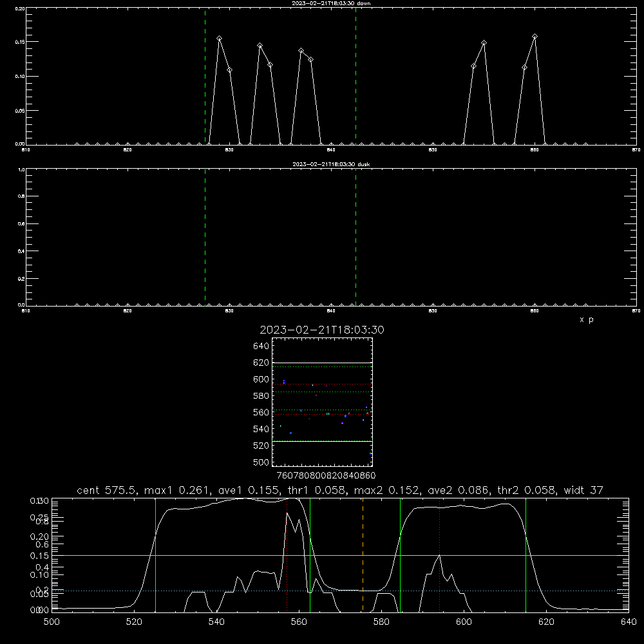Screen dimensions: 644x644
Task: Click the '2023-02-21T18:03:30 dusk' plot title
Action: [331, 164]
